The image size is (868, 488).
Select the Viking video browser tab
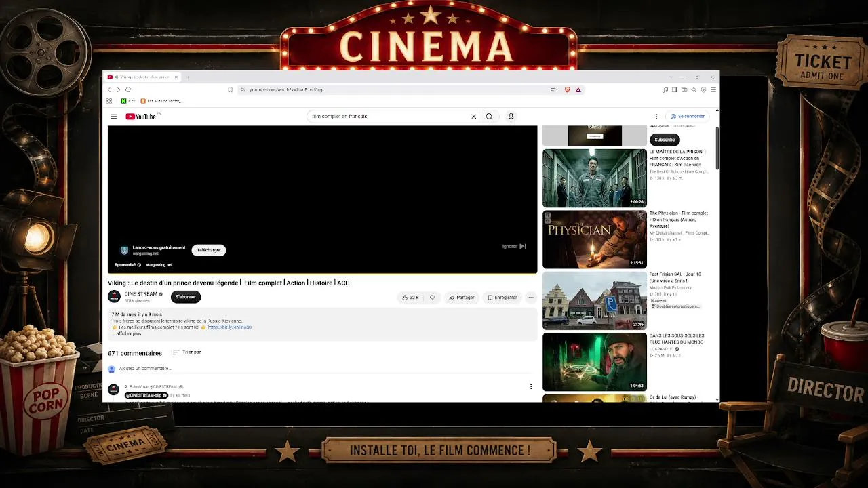143,77
